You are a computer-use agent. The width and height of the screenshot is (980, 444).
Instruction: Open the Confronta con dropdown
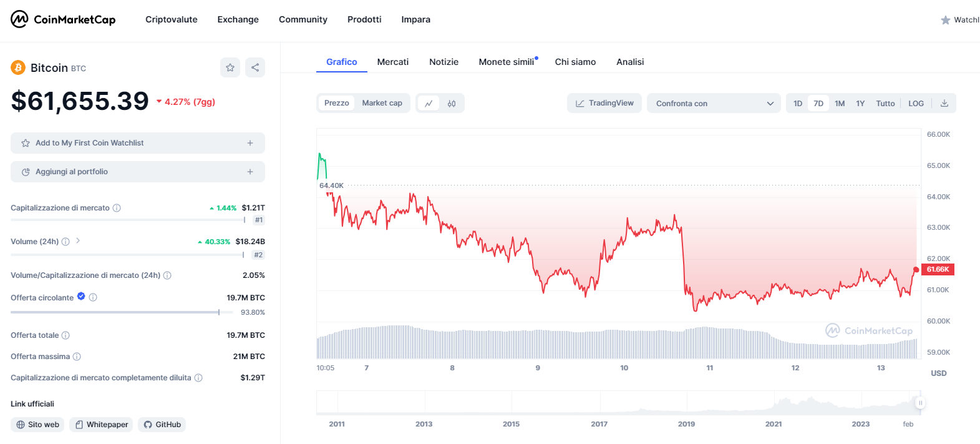pyautogui.click(x=714, y=104)
